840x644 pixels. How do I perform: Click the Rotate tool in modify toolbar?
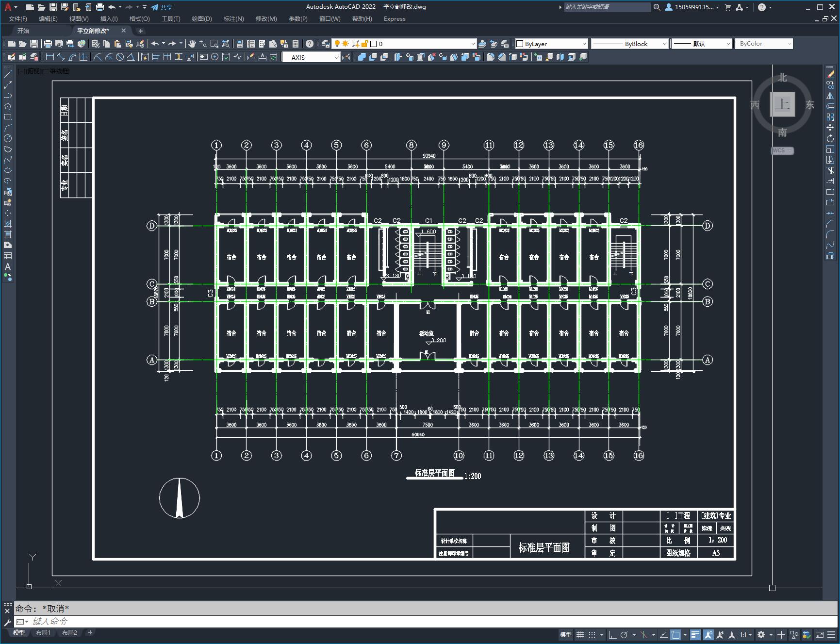click(830, 138)
